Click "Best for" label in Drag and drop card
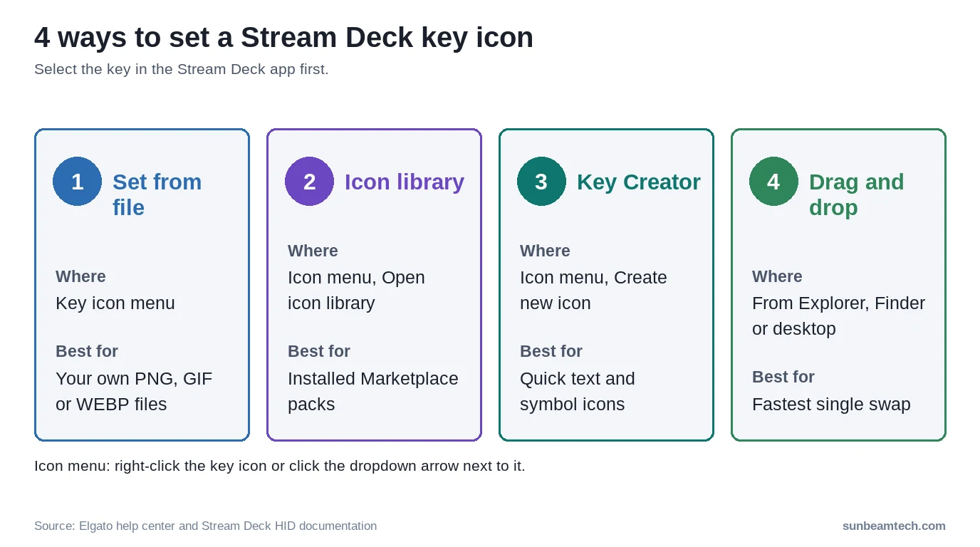 coord(783,377)
